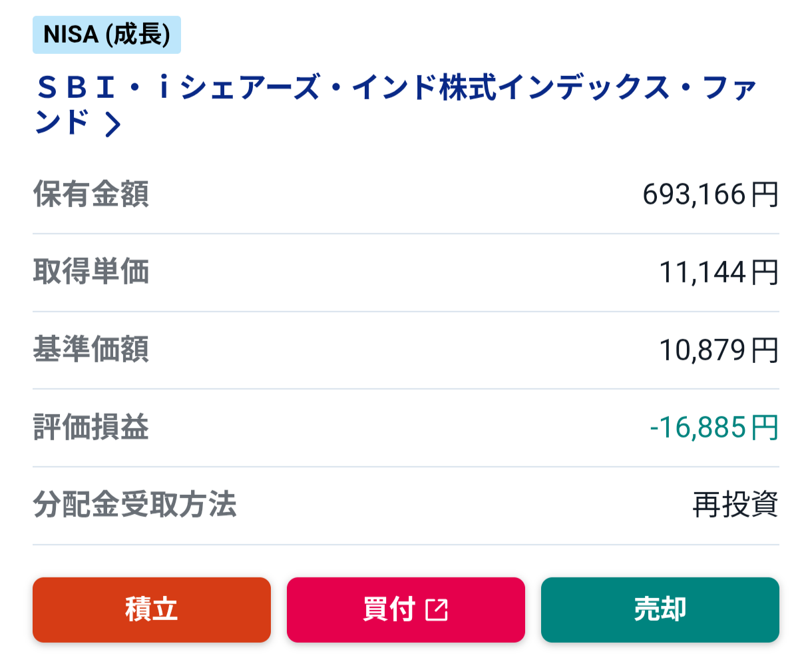812x660 pixels.
Task: Click external-link icon on 買付 button
Action: click(437, 609)
